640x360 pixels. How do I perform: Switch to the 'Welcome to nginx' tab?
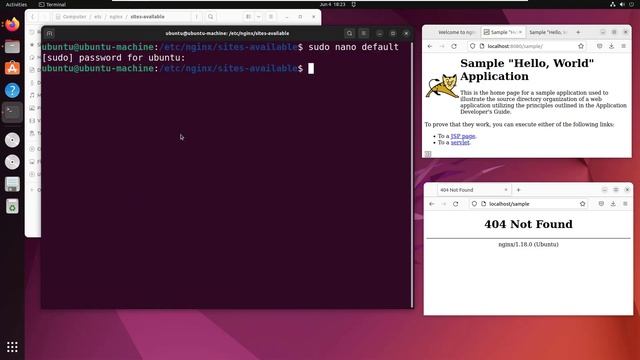click(456, 32)
